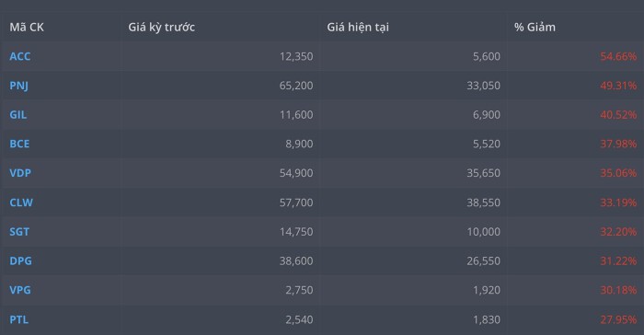
Task: Select the 27.95% decrease for PTL
Action: [x=618, y=319]
